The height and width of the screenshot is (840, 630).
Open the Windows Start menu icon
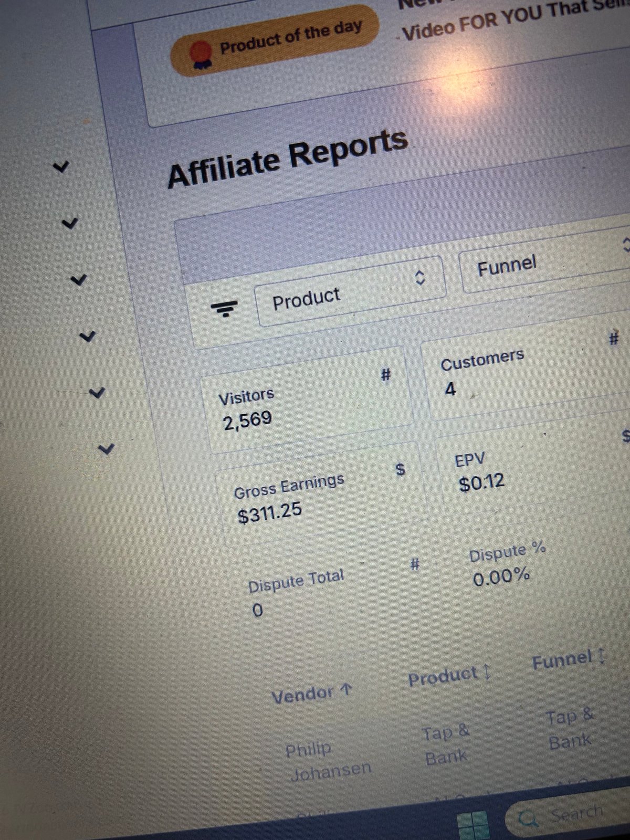point(472,825)
